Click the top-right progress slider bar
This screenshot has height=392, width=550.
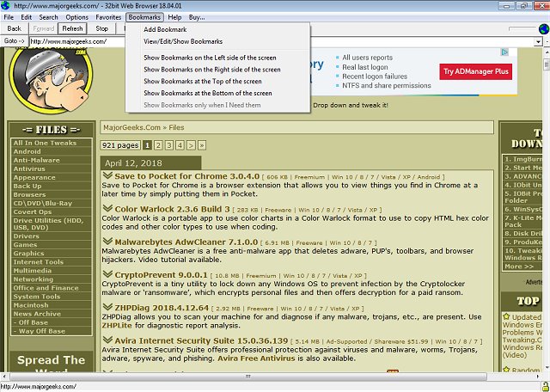[523, 28]
